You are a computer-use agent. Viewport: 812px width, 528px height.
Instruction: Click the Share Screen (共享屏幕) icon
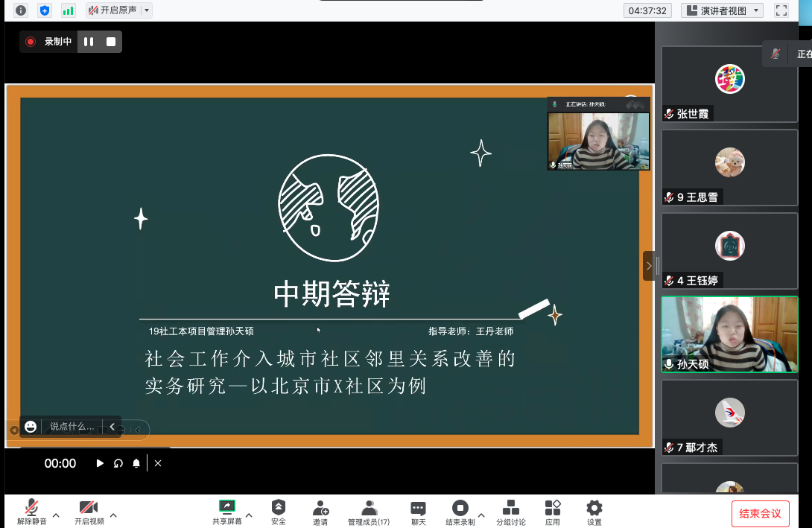click(x=226, y=510)
